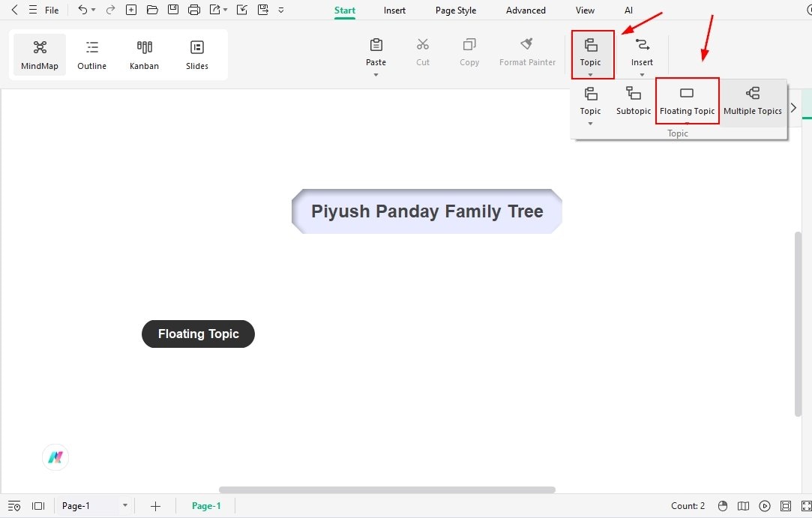
Task: Switch to Slides view
Action: coord(196,54)
